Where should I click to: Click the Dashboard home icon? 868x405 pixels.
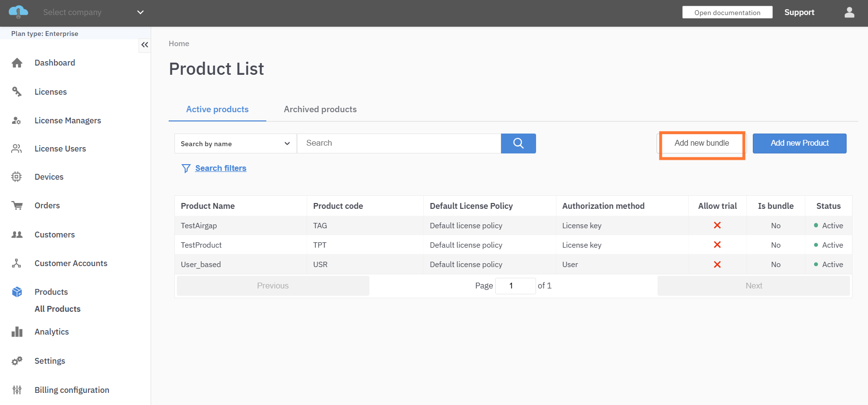tap(17, 63)
